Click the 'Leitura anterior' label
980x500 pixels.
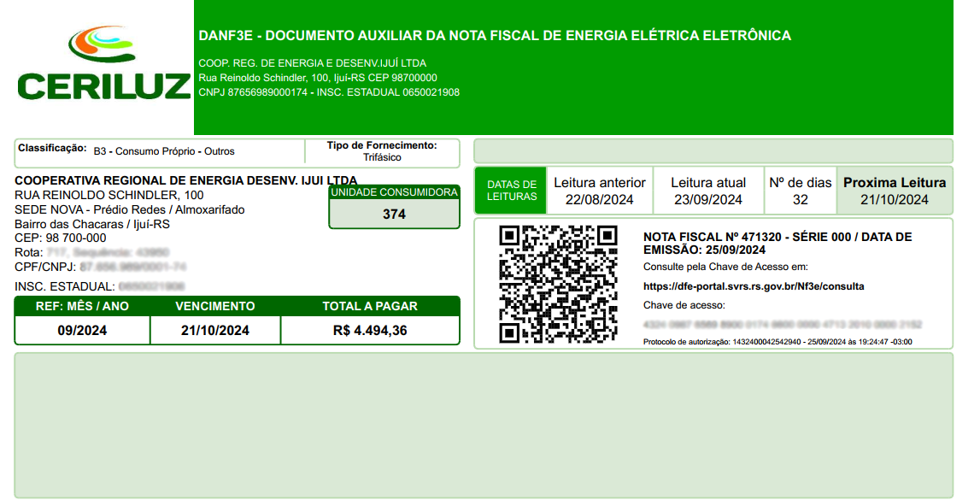coord(600,183)
